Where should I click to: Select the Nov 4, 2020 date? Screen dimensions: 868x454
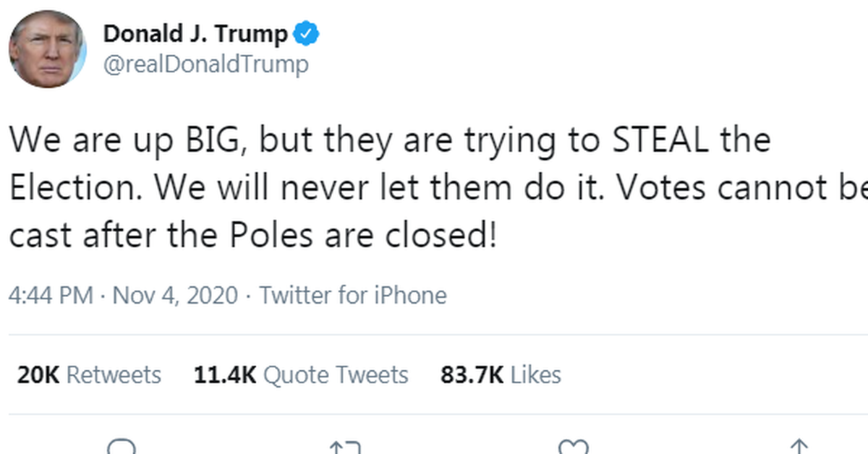click(x=175, y=295)
